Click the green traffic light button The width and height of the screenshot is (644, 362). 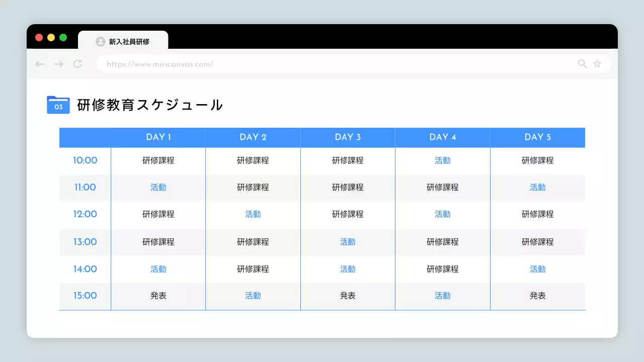[x=63, y=37]
